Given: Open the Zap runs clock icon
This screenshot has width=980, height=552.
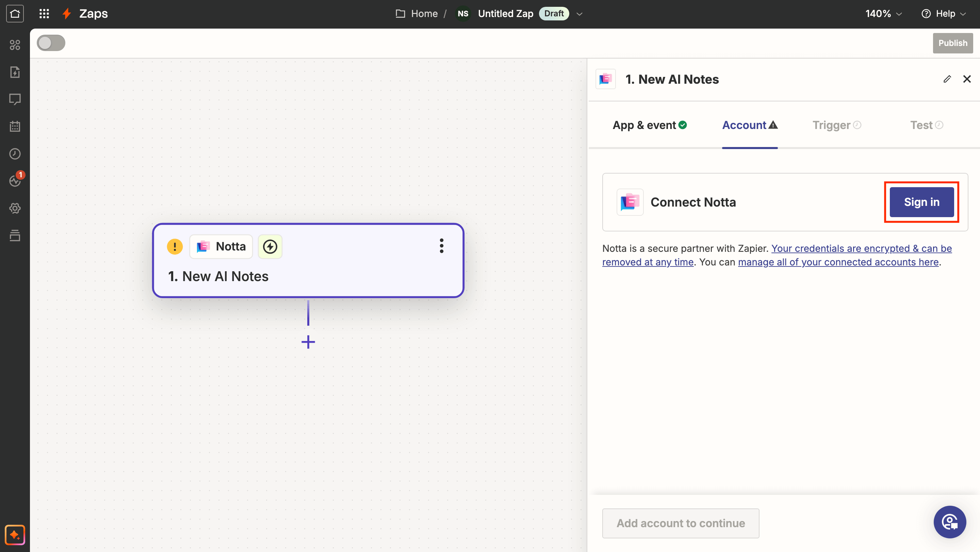Looking at the screenshot, I should point(15,154).
